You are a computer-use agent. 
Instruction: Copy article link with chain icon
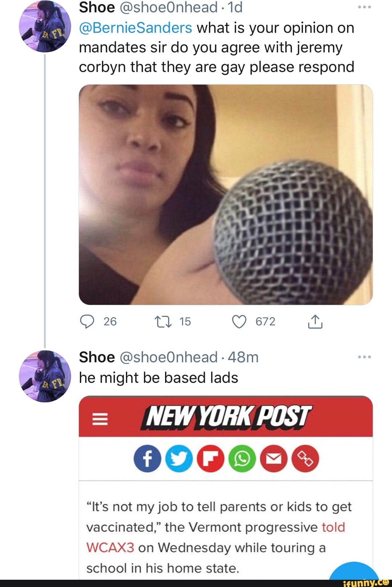click(x=305, y=458)
